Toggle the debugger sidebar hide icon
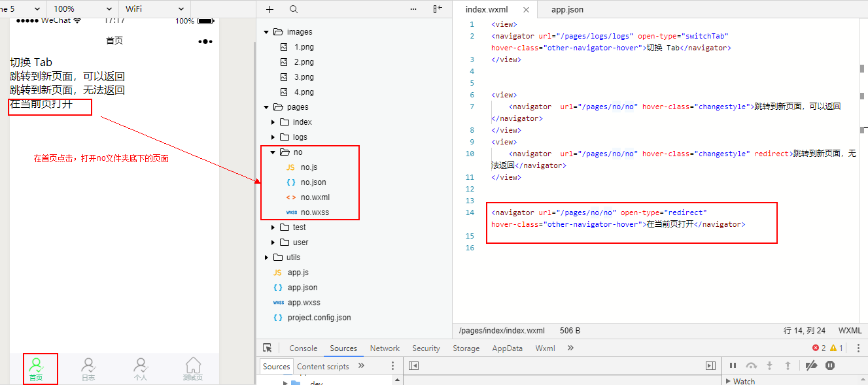The height and width of the screenshot is (385, 868). 710,366
